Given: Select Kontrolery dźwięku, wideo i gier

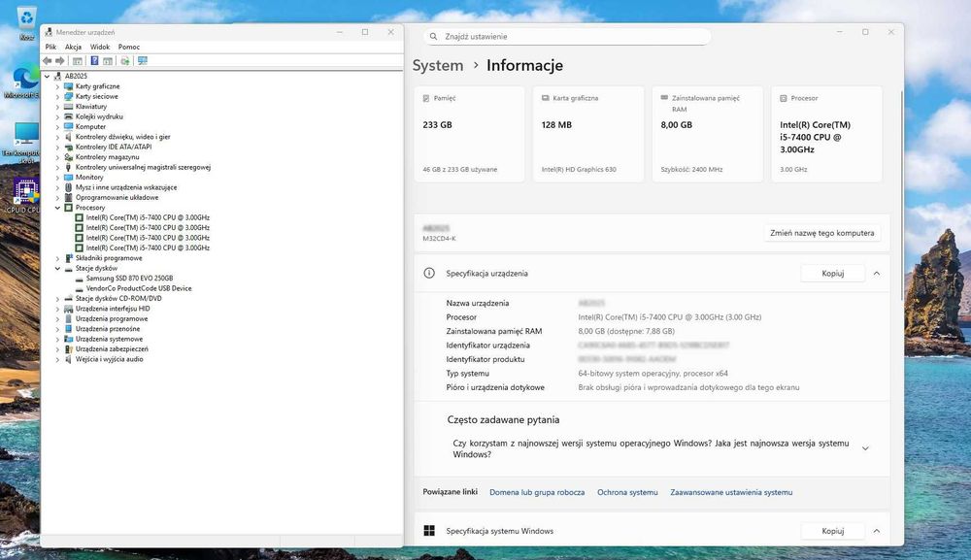Looking at the screenshot, I should pyautogui.click(x=122, y=137).
